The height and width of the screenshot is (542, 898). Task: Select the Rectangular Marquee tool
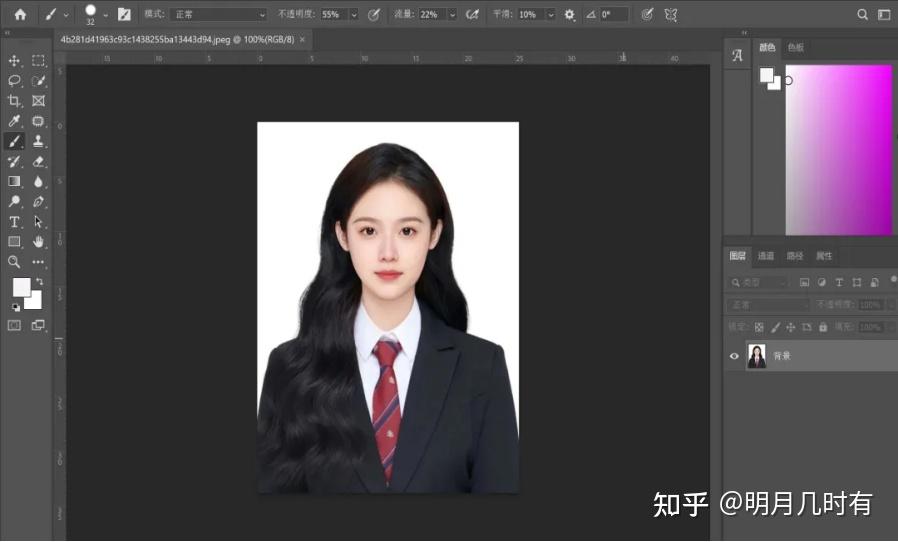click(38, 60)
